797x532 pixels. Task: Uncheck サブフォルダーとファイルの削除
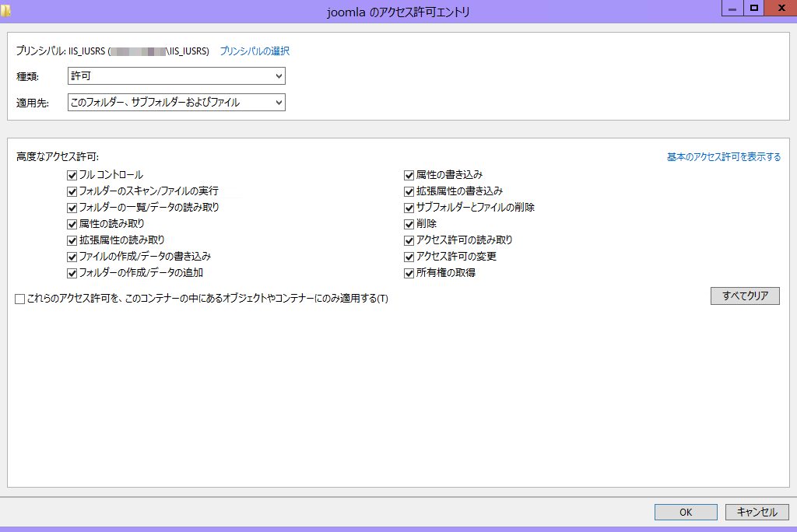point(409,208)
